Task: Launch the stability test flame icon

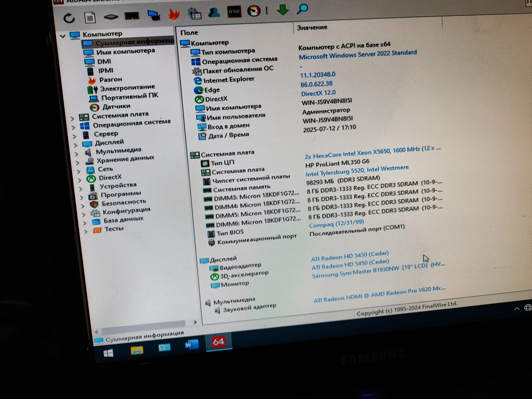Action: (174, 14)
